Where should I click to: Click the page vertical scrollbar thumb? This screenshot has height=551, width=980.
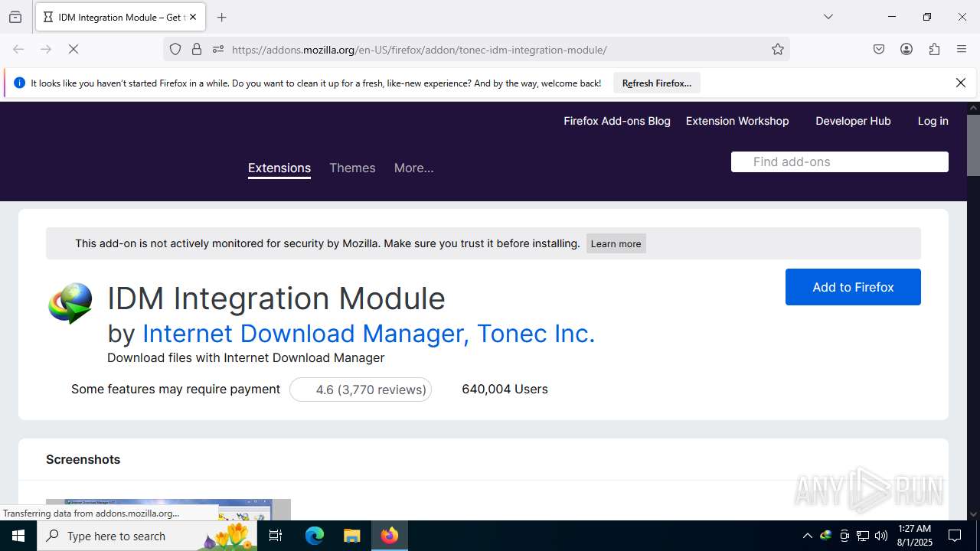973,145
